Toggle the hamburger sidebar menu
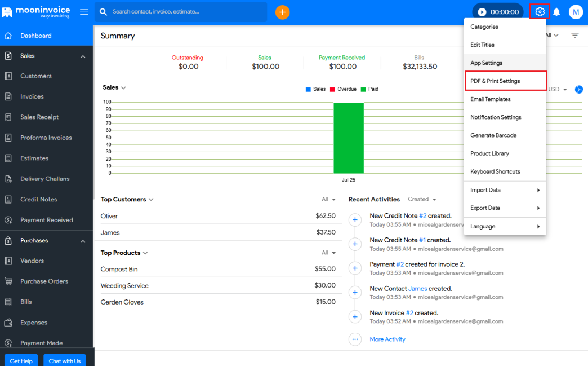This screenshot has width=588, height=366. point(84,12)
